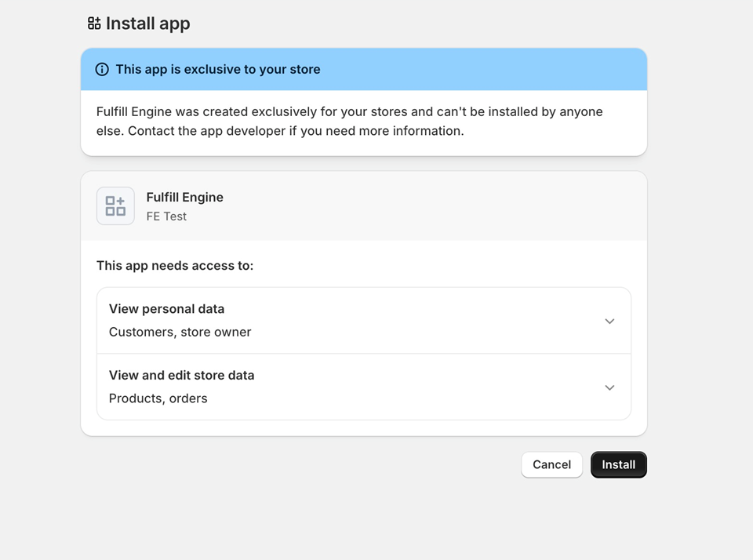The image size is (753, 560).
Task: Click 'This app is exclusive' banner title
Action: (217, 69)
